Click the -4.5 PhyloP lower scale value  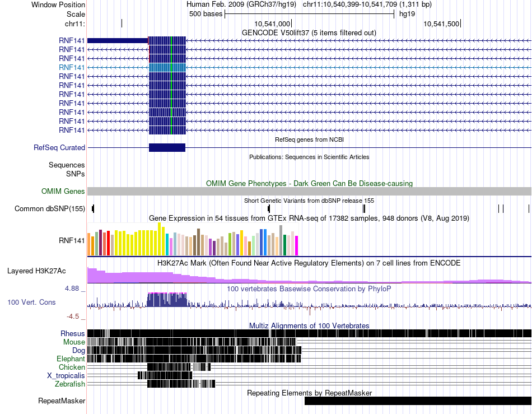[x=73, y=317]
